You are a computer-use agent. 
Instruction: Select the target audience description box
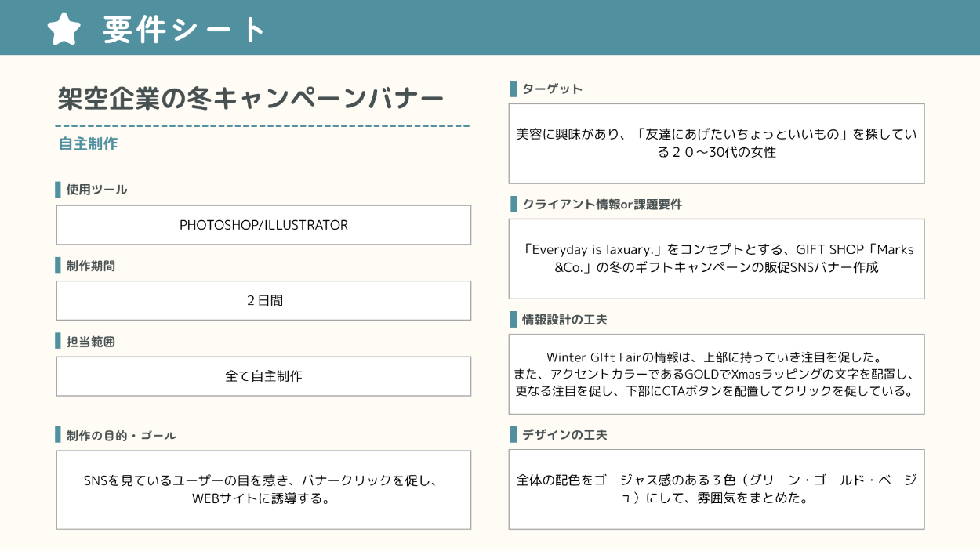point(716,143)
